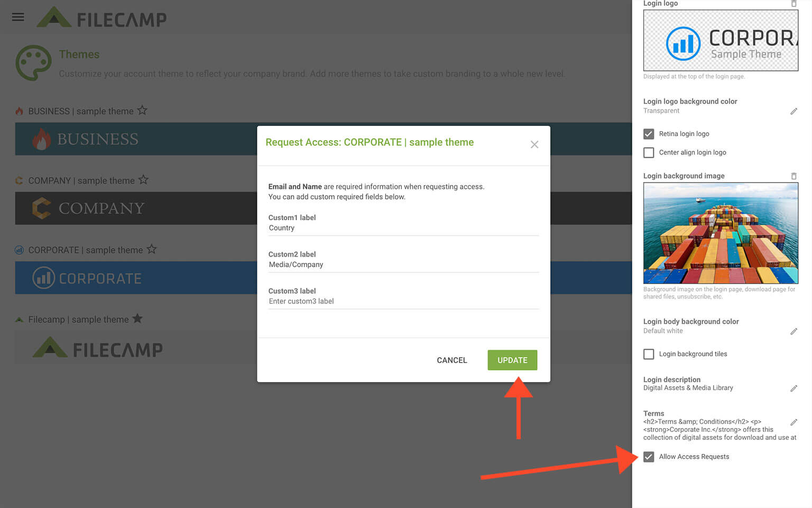The height and width of the screenshot is (508, 812).
Task: Uncheck Retina login logo
Action: coord(649,134)
